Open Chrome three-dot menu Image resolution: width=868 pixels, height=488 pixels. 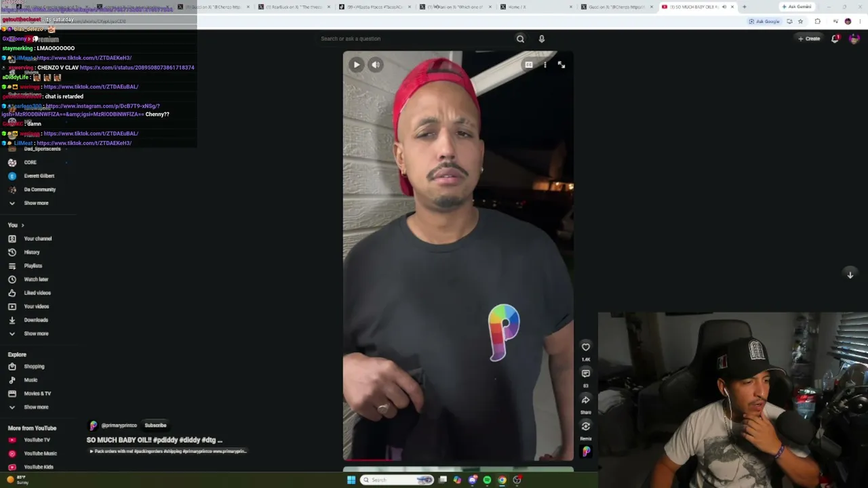[861, 22]
